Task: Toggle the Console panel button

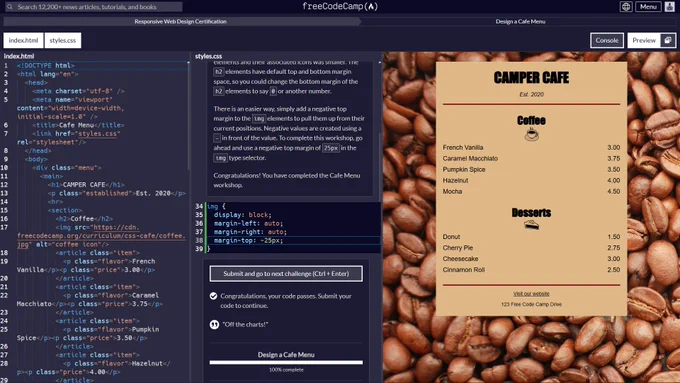Action: pyautogui.click(x=607, y=40)
